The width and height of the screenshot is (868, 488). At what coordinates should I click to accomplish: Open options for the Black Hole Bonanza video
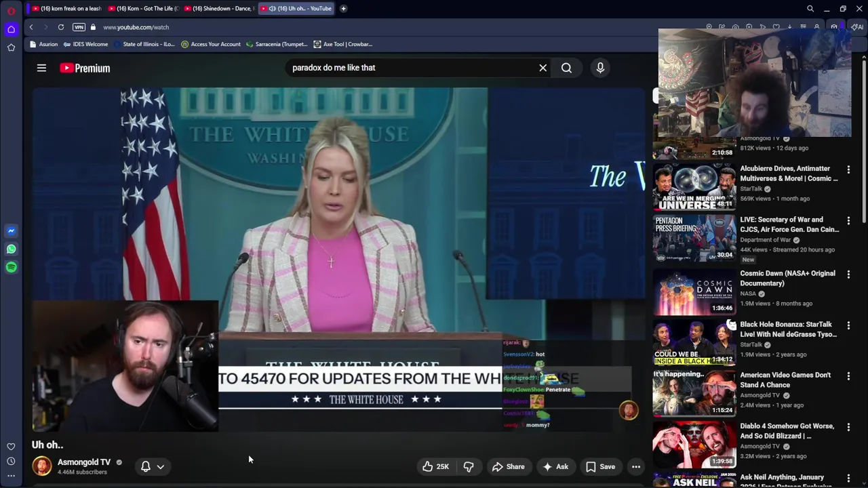(x=848, y=325)
